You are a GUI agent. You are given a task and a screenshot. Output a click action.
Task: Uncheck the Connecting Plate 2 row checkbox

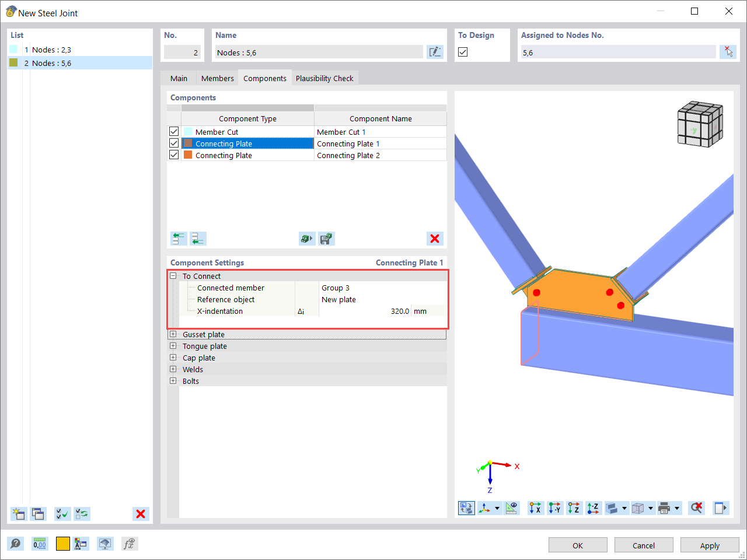174,155
